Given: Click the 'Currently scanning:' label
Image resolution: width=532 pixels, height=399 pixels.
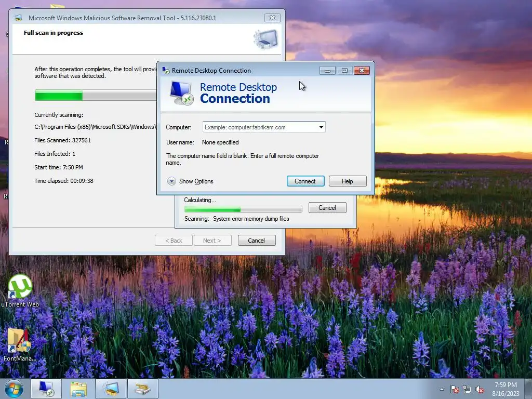Looking at the screenshot, I should (x=59, y=115).
